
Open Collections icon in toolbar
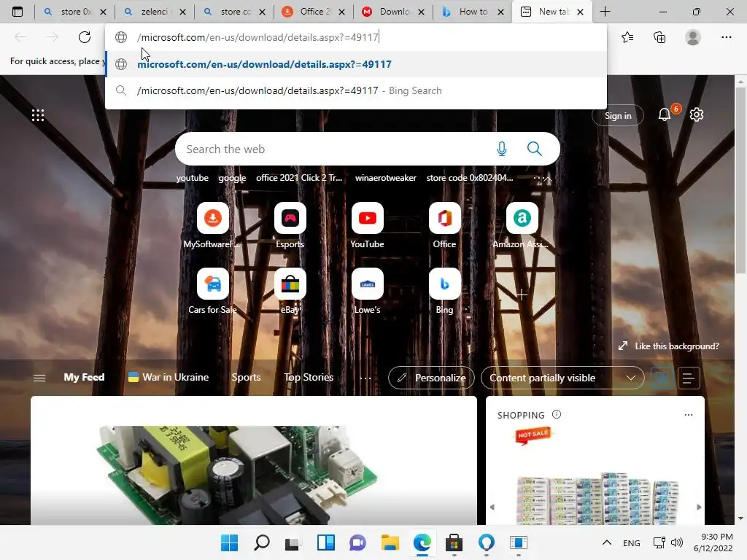659,37
